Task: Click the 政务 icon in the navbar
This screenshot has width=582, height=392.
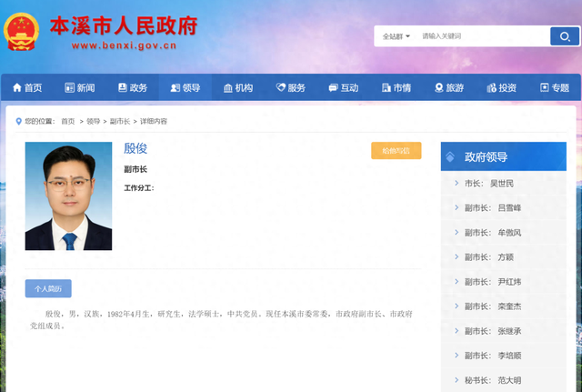Action: tap(123, 88)
